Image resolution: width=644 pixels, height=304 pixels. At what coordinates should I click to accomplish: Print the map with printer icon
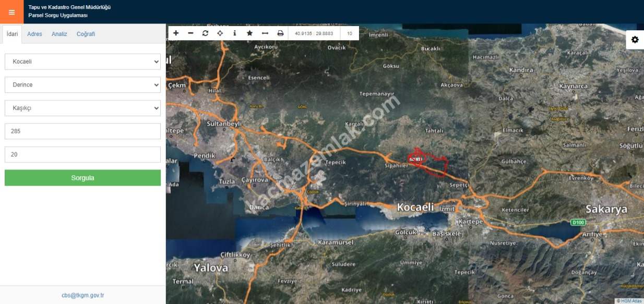click(280, 33)
